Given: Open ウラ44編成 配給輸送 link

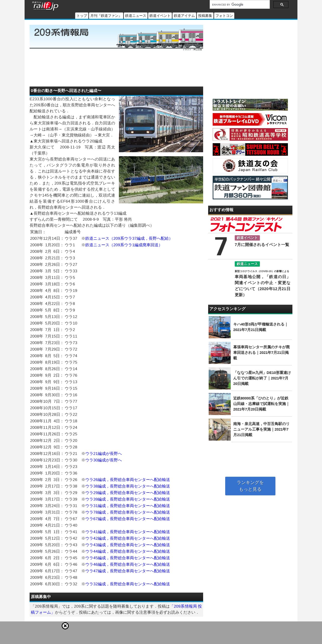Looking at the screenshot, I should 128,551.
